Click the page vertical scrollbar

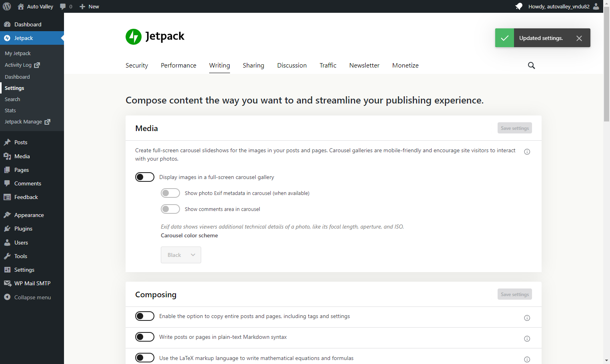tap(606, 64)
